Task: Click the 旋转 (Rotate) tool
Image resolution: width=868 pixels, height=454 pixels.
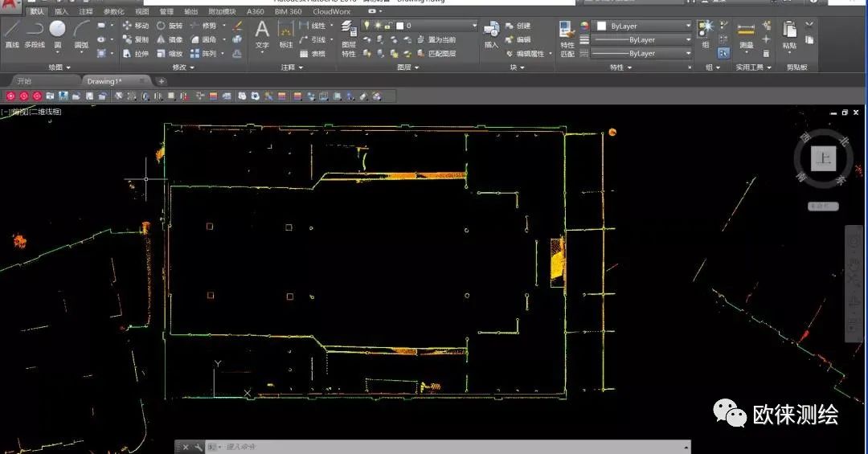Action: [x=170, y=26]
